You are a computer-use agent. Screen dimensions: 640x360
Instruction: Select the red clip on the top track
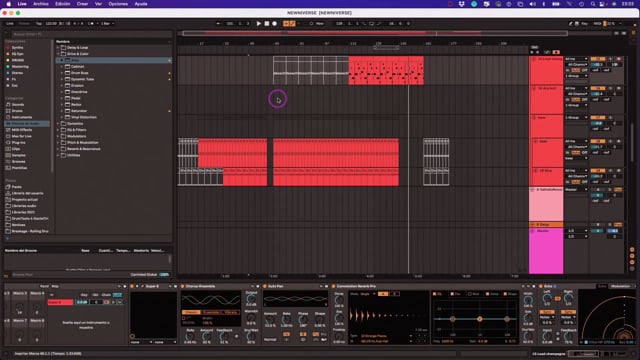(x=386, y=71)
